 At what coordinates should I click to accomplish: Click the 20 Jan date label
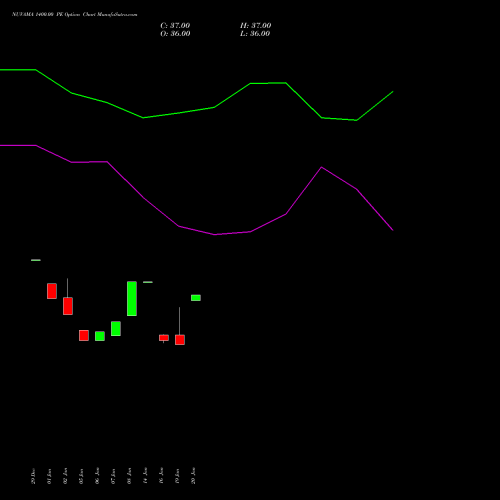pos(193,476)
